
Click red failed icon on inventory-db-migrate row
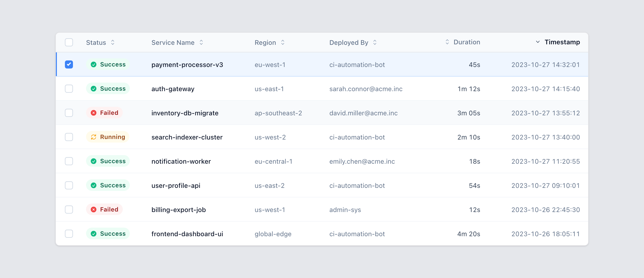[94, 113]
